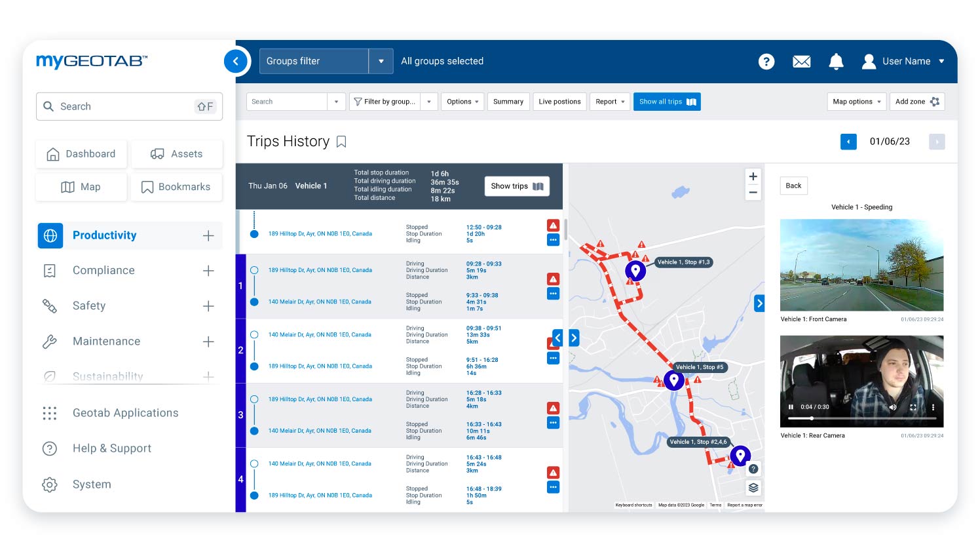Click the Add zone button
Viewport: 980px width, 552px height.
click(916, 102)
